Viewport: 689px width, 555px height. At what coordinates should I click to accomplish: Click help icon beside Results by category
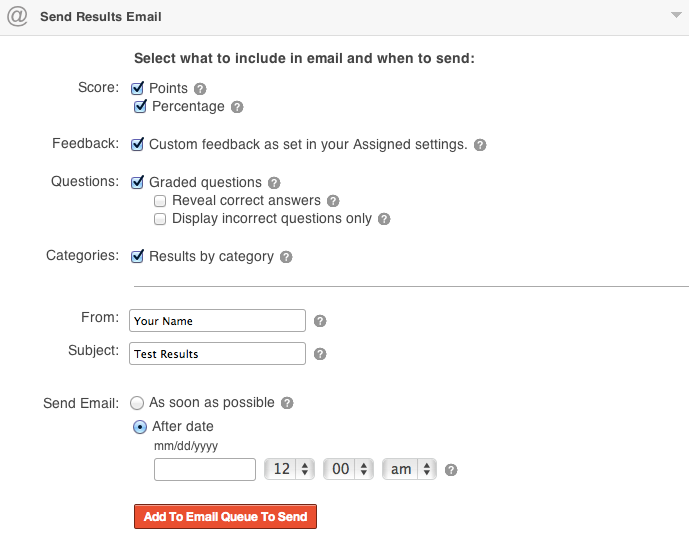point(286,257)
